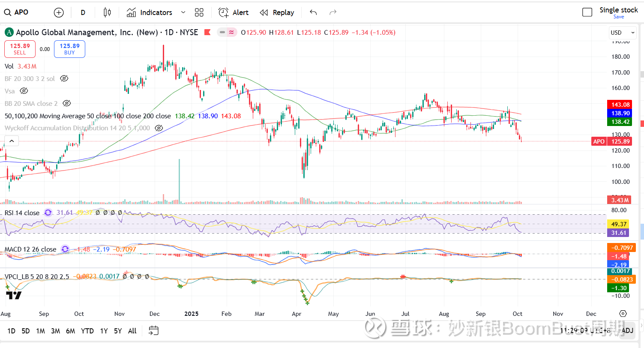644x348 pixels.
Task: Select the Vol 3.43M legend
Action: point(21,66)
